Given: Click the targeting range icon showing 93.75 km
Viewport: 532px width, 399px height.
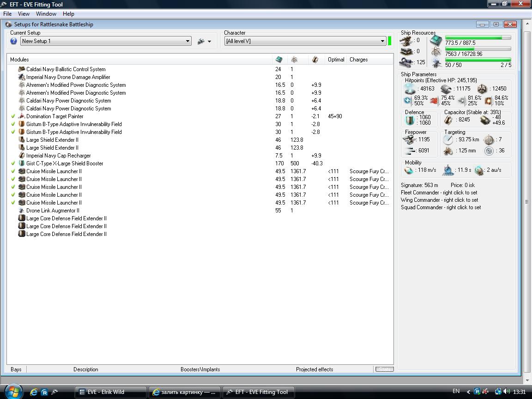Looking at the screenshot, I should [448, 139].
